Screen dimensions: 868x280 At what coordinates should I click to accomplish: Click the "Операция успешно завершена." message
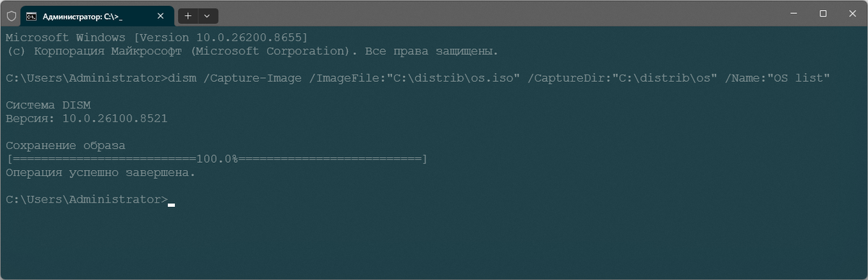(x=101, y=173)
